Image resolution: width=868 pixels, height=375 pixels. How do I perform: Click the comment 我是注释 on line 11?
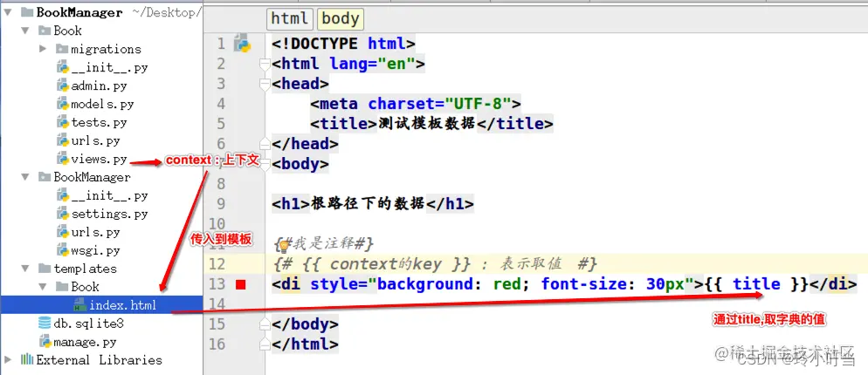(324, 244)
